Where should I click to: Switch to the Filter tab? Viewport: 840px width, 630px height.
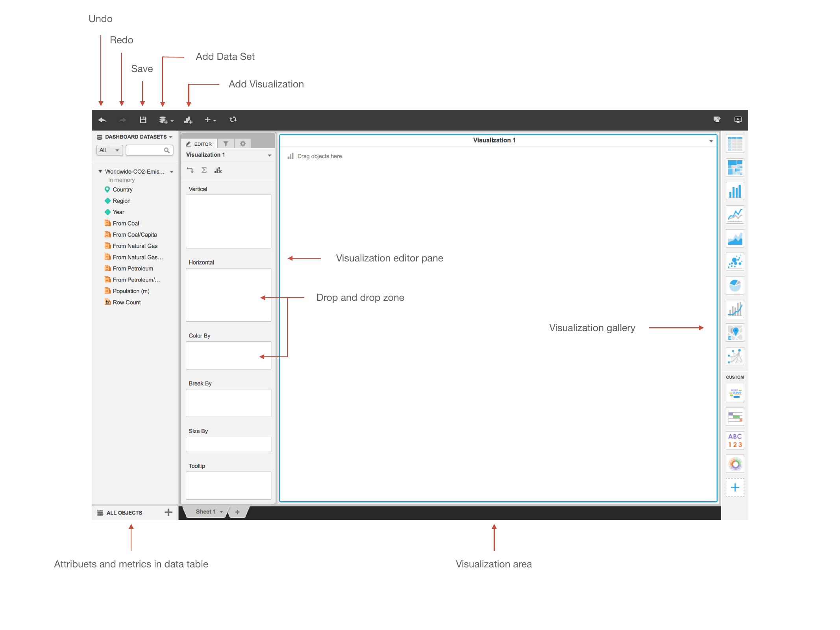(x=226, y=144)
